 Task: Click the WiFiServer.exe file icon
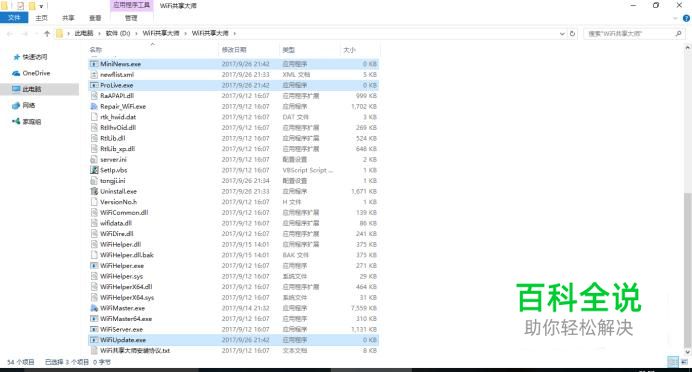point(94,329)
